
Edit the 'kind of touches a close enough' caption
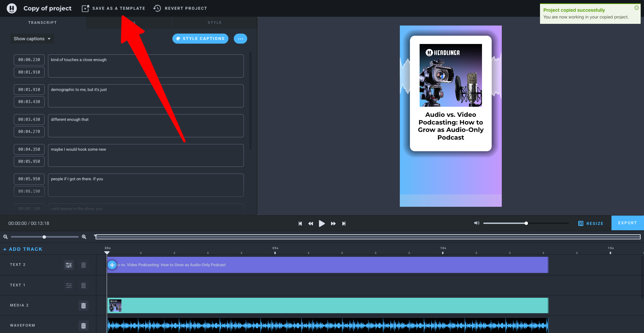pos(146,66)
